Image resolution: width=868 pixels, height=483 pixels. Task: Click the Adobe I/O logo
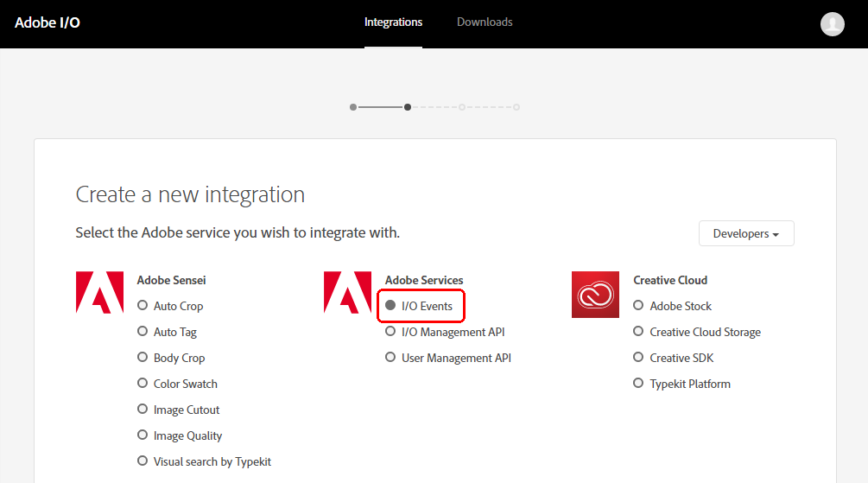coord(47,22)
